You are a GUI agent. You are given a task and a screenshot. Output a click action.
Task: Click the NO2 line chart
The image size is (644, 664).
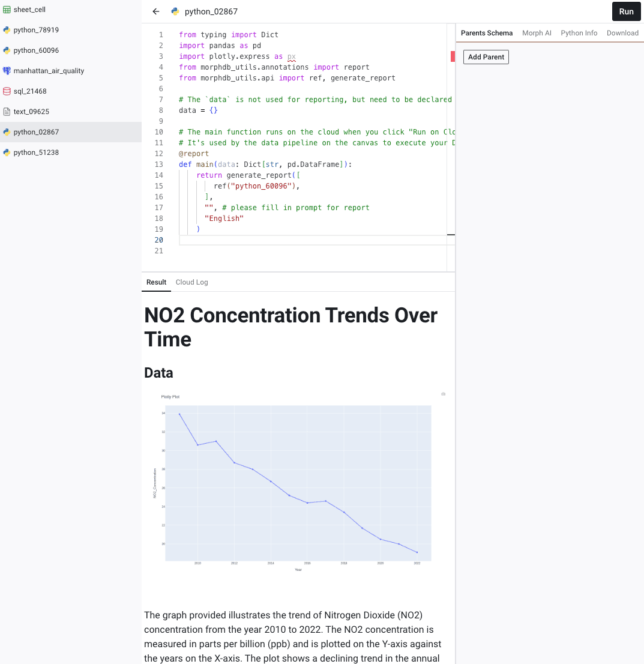pyautogui.click(x=298, y=483)
